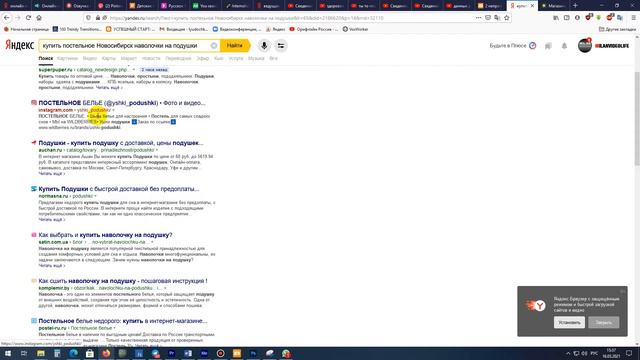Open the Windows notification center icon
Viewport: 640px width, 360px height.
(x=629, y=353)
